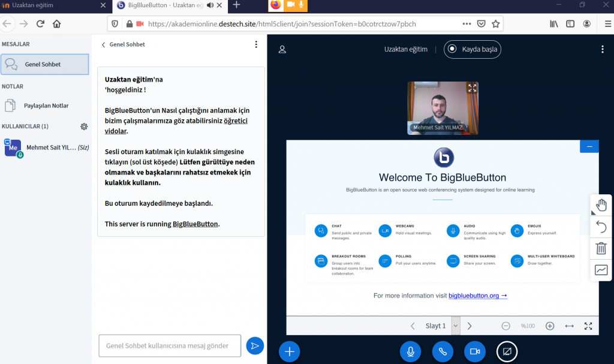The image size is (614, 364).
Task: Reset zoom %100 value
Action: coord(528,326)
